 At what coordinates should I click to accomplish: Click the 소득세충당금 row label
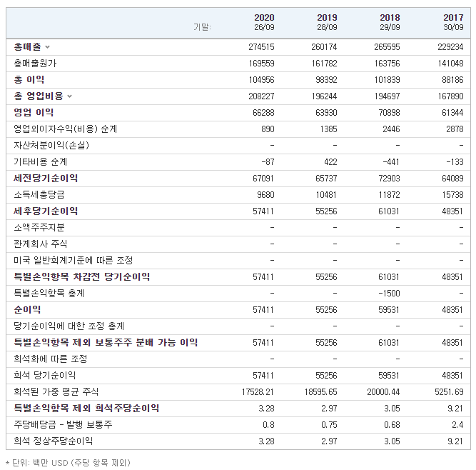coord(39,194)
